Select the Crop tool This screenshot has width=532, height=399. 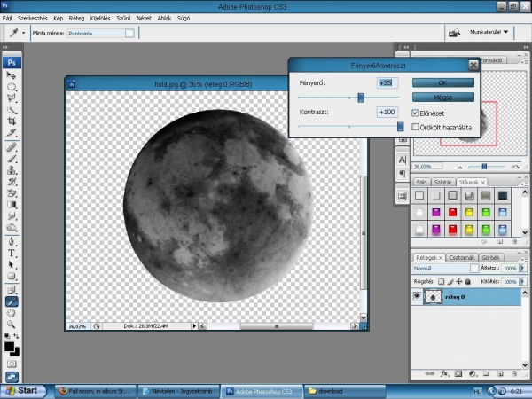pyautogui.click(x=12, y=121)
